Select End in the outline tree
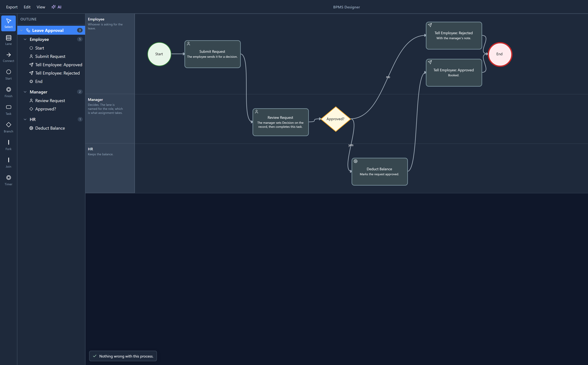Viewport: 588px width, 365px height. tap(51, 81)
